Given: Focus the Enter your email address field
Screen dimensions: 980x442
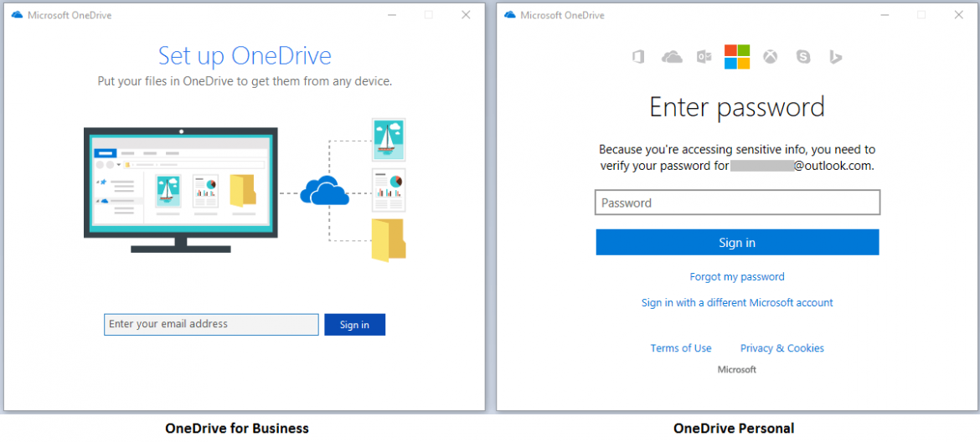Looking at the screenshot, I should click(211, 325).
